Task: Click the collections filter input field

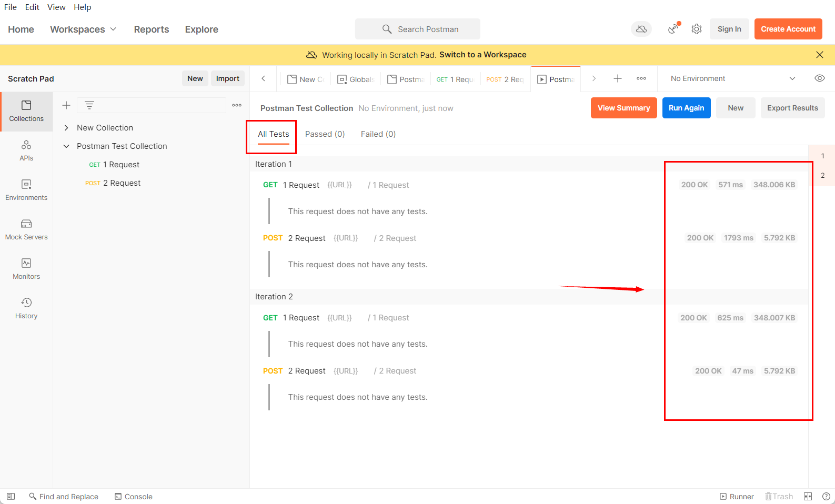Action: pyautogui.click(x=152, y=105)
